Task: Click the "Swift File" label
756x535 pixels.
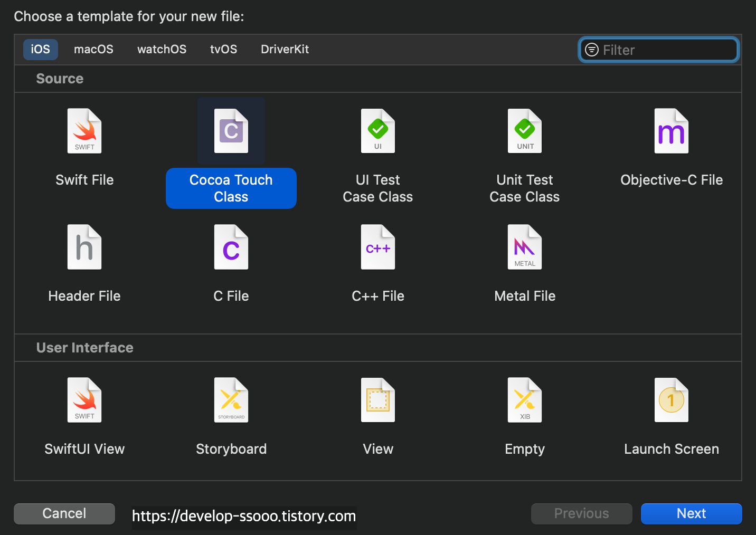Action: (84, 180)
